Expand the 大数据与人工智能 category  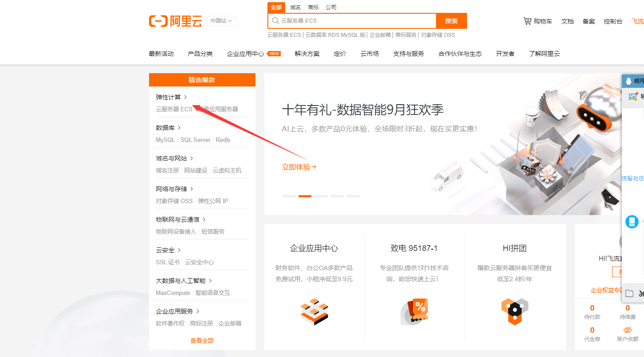[184, 281]
